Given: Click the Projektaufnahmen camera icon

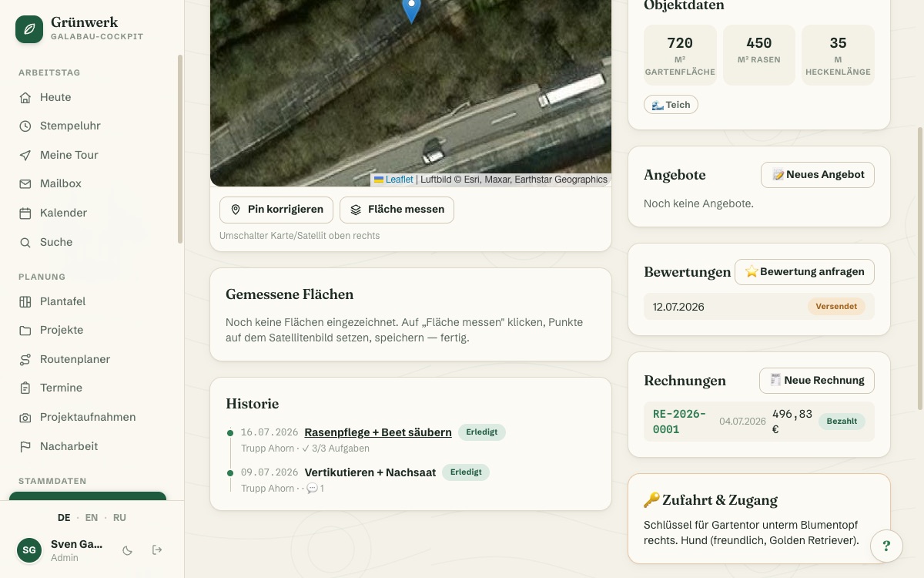Looking at the screenshot, I should click(x=25, y=417).
